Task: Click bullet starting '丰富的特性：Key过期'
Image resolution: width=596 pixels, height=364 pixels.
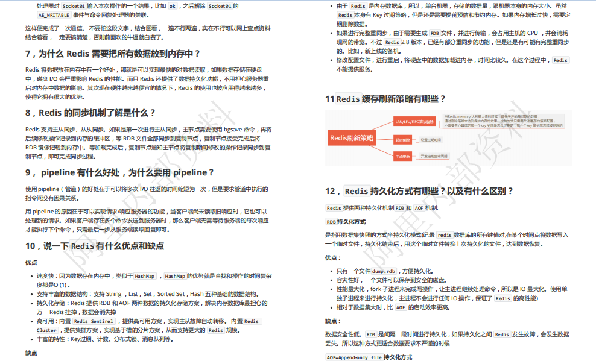Action: pyautogui.click(x=105, y=339)
